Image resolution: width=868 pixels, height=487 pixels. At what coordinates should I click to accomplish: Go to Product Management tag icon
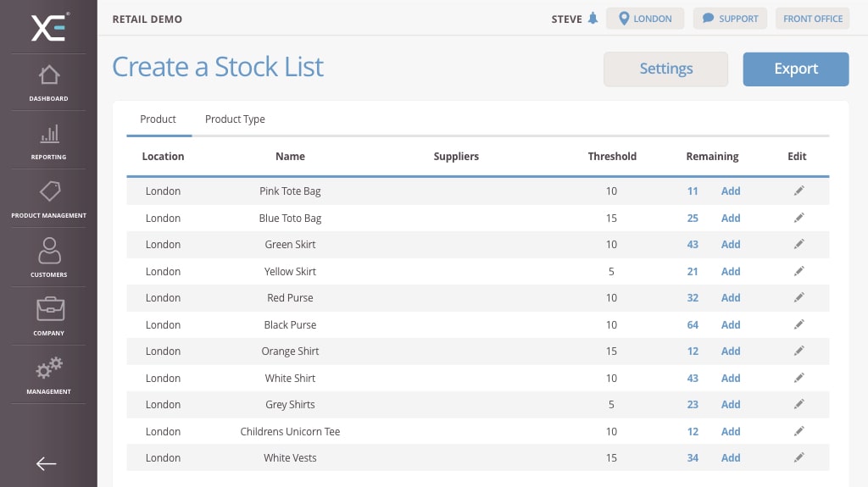(49, 197)
